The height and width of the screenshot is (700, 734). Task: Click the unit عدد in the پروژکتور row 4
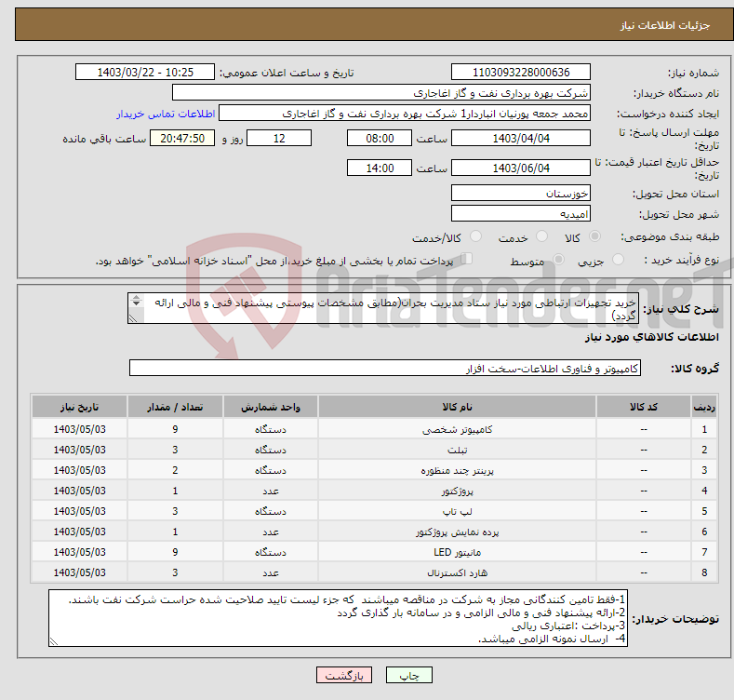point(271,491)
